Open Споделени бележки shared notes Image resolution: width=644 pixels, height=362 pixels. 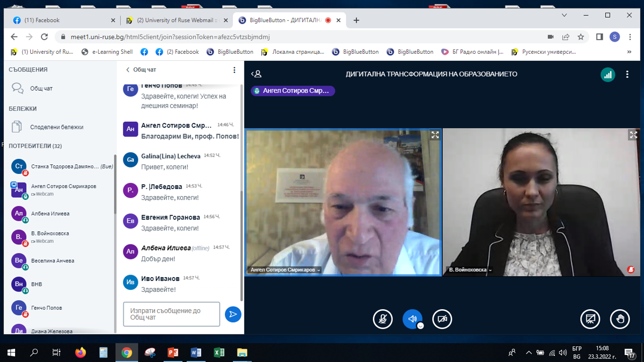click(x=56, y=127)
